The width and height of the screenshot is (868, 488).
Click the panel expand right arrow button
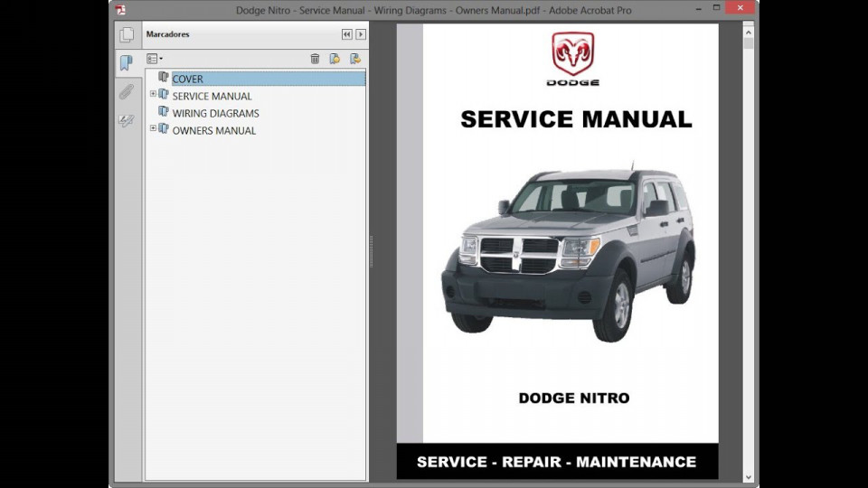(361, 34)
